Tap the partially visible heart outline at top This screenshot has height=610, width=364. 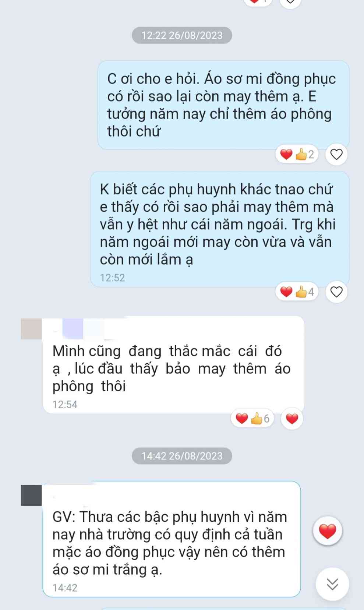(290, 2)
